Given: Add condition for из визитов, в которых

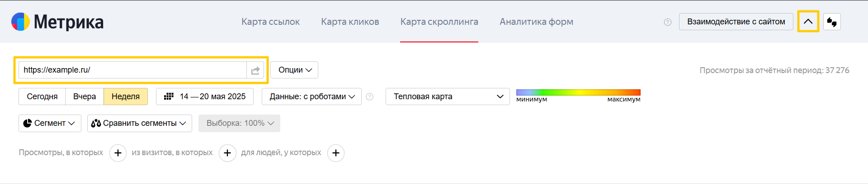Looking at the screenshot, I should [x=227, y=153].
